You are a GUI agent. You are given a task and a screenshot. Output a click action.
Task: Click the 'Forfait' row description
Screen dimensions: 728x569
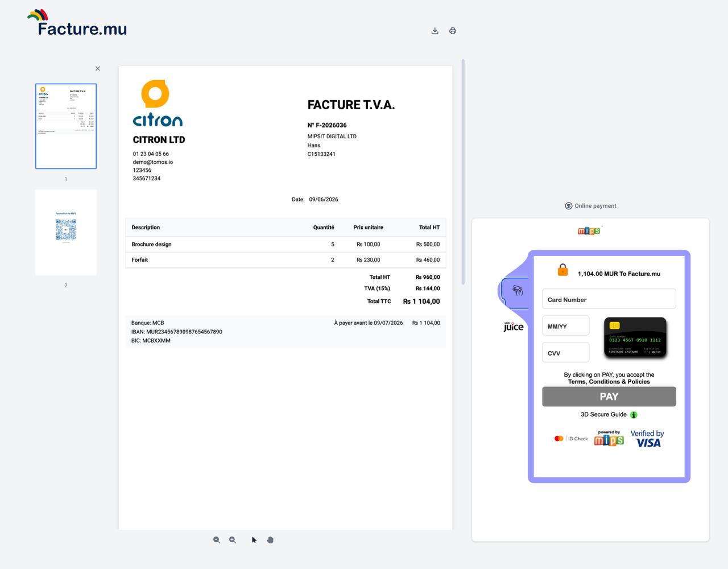[139, 260]
